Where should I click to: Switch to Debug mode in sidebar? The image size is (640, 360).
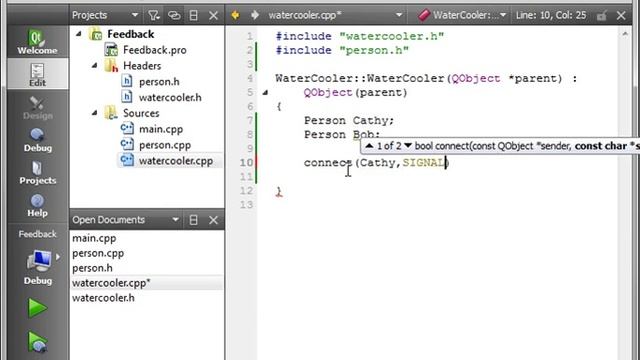pos(37,140)
